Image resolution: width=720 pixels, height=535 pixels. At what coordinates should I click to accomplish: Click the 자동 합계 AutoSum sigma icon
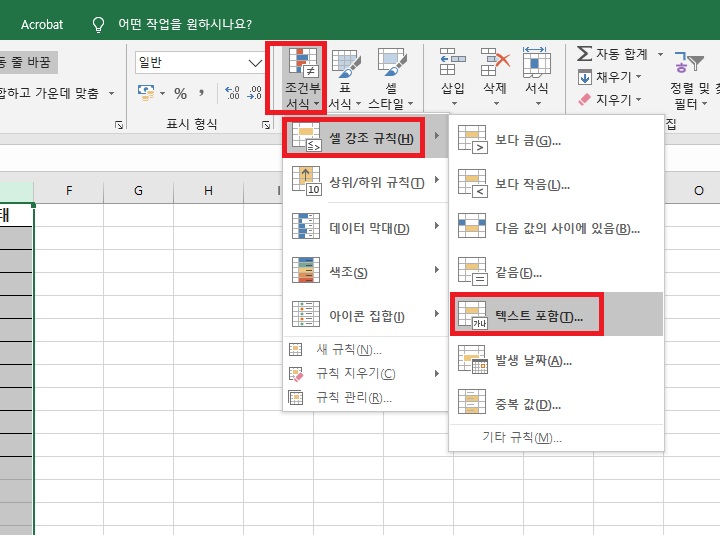(584, 54)
